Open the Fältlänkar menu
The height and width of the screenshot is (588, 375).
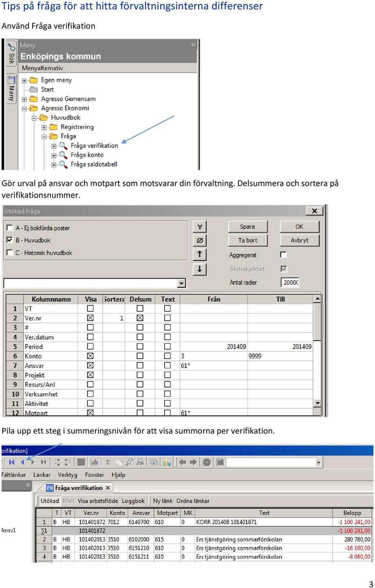point(13,475)
